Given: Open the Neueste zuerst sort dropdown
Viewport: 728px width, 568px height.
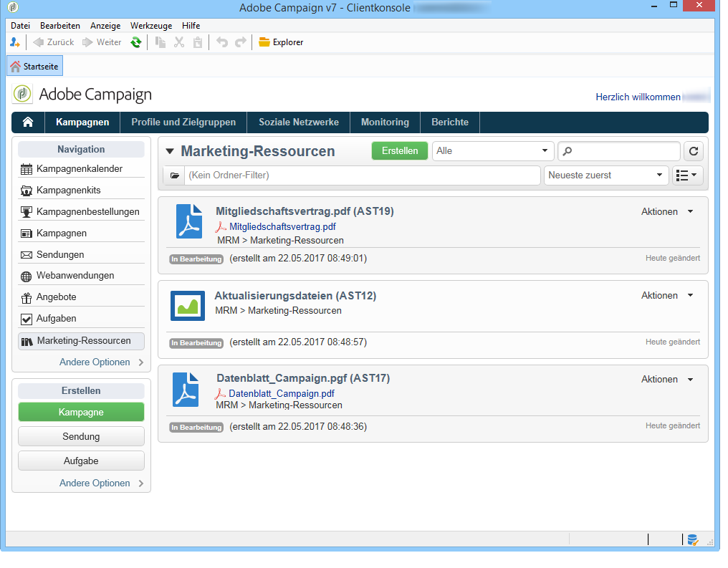Looking at the screenshot, I should [606, 175].
